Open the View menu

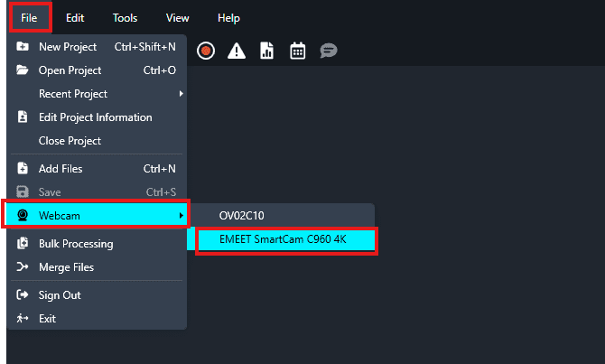pos(177,17)
